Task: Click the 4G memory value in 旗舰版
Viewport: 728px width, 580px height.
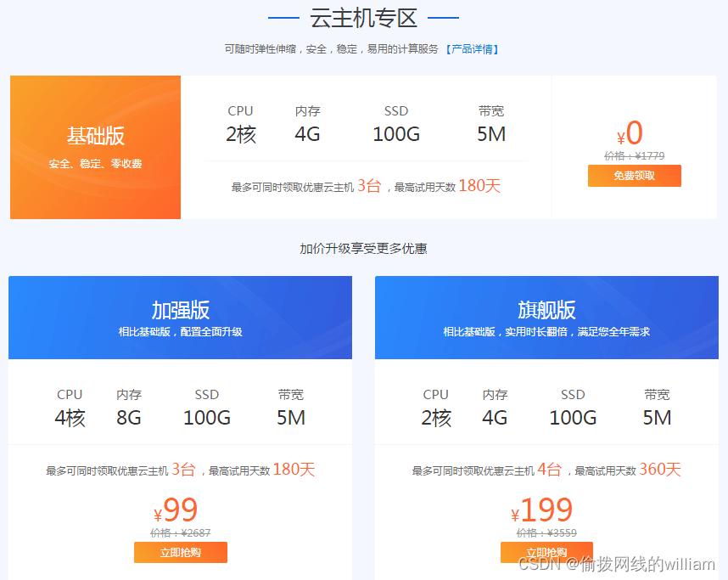Action: [x=495, y=418]
